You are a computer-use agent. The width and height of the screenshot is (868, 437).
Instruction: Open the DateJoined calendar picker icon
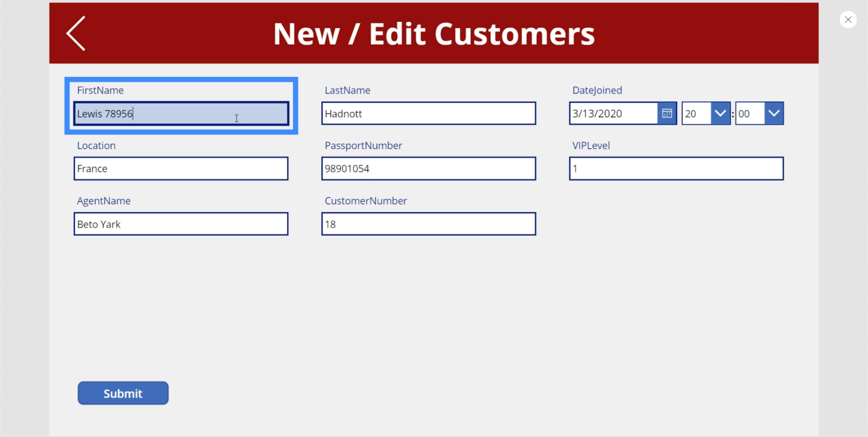click(x=667, y=113)
